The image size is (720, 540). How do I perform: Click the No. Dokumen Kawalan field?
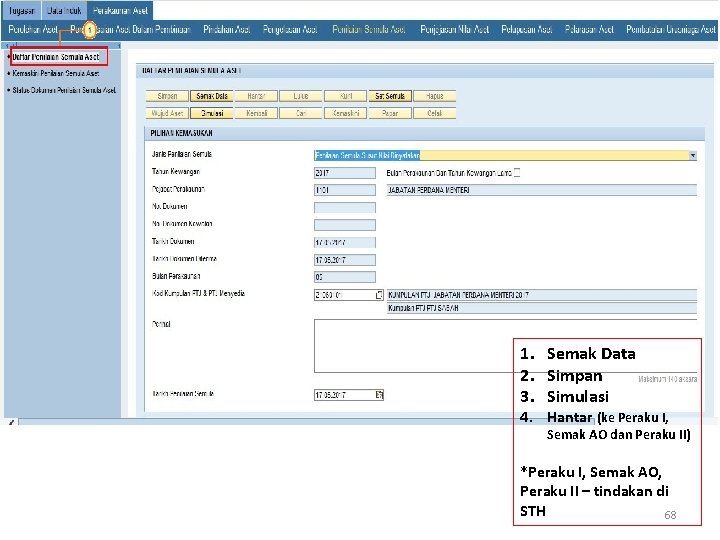(345, 225)
